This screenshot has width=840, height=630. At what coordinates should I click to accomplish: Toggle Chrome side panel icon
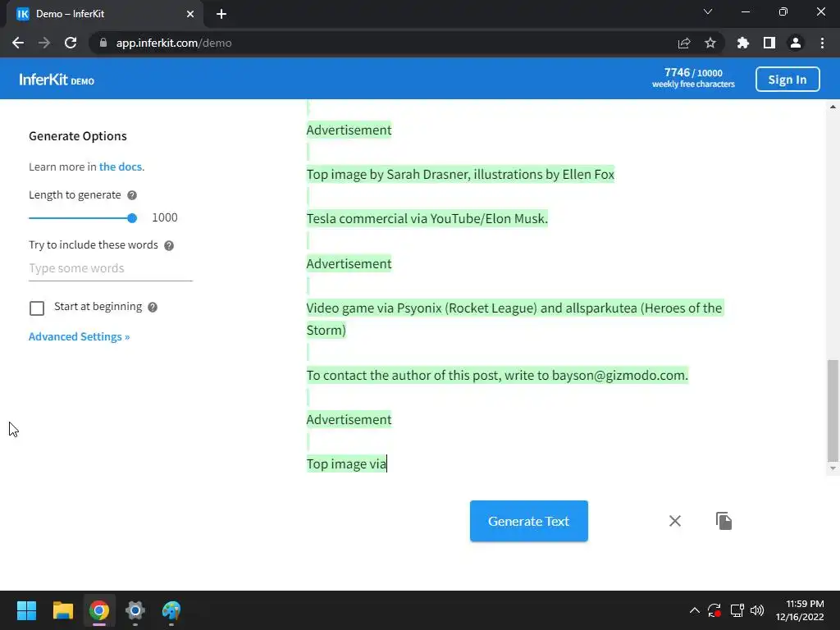pos(769,43)
